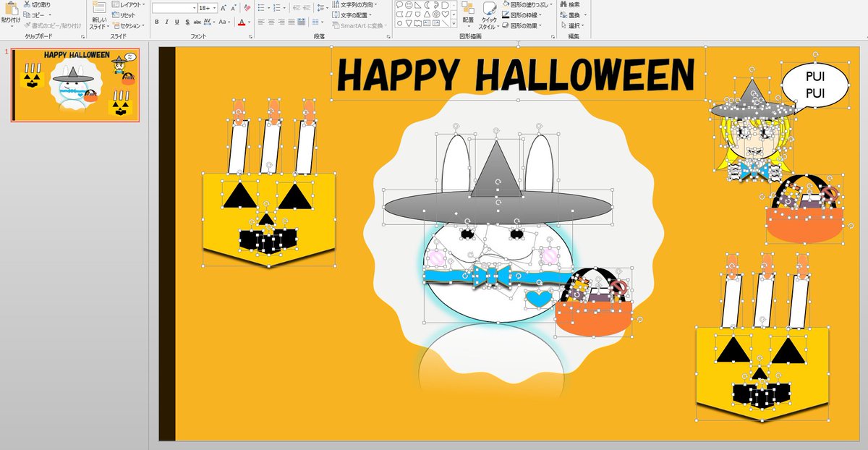Expand the shapes gallery More arrow
Viewport: 868px width, 450px height.
pyautogui.click(x=454, y=23)
